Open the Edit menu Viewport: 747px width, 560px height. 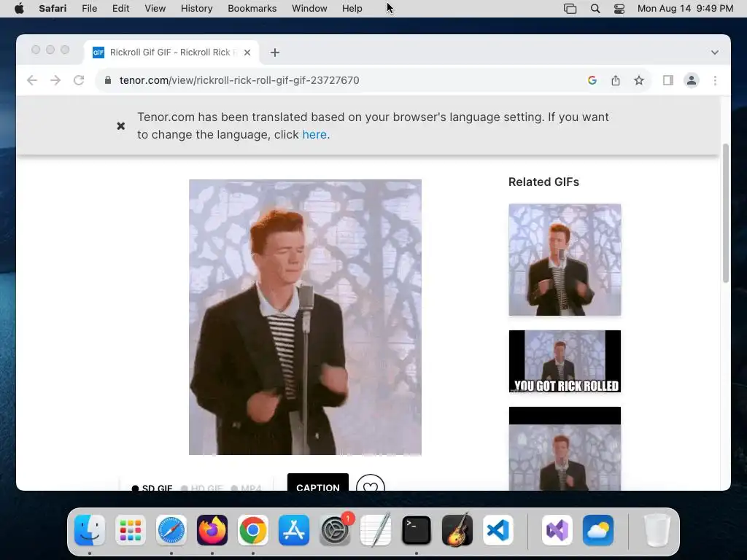coord(120,9)
